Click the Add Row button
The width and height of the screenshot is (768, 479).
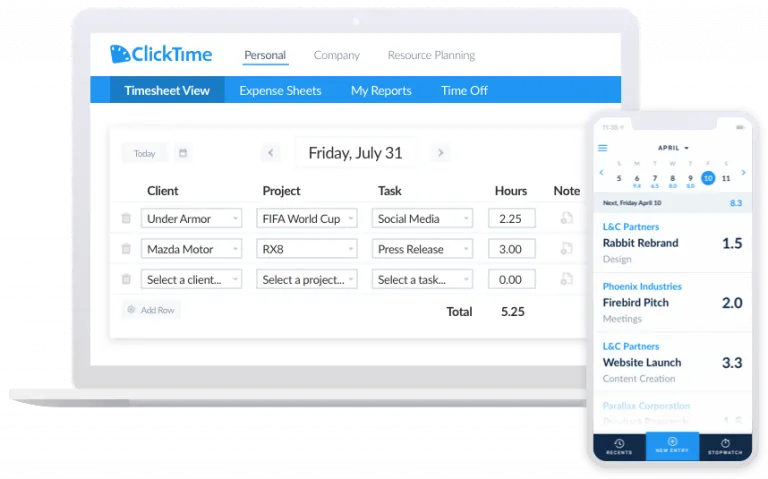pos(151,310)
